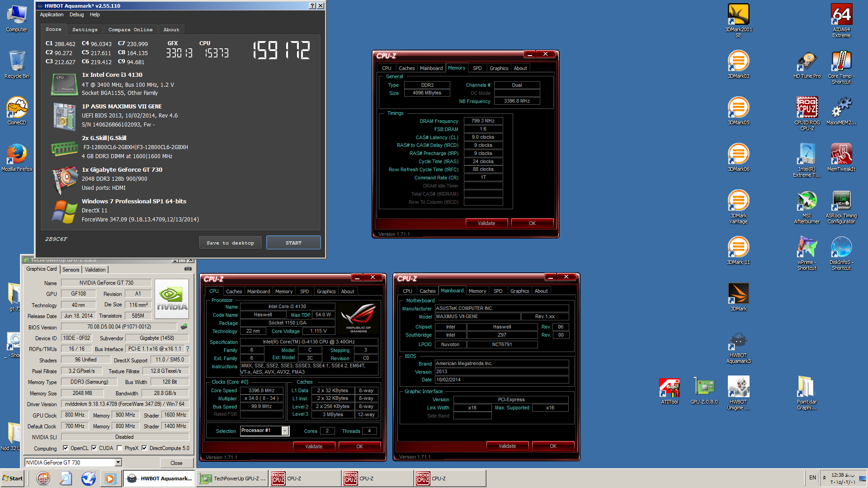Switch to the Compare Online tab
Viewport: 868px width, 488px height.
point(130,29)
